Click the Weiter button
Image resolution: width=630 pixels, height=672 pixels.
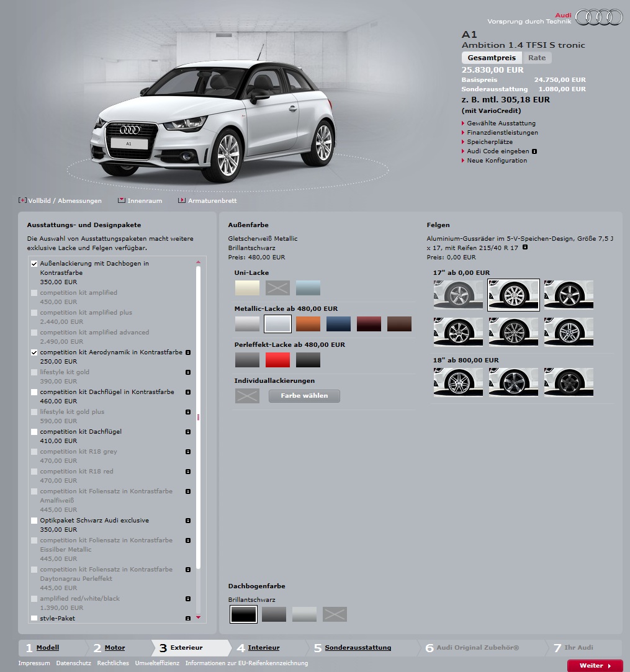coord(595,666)
